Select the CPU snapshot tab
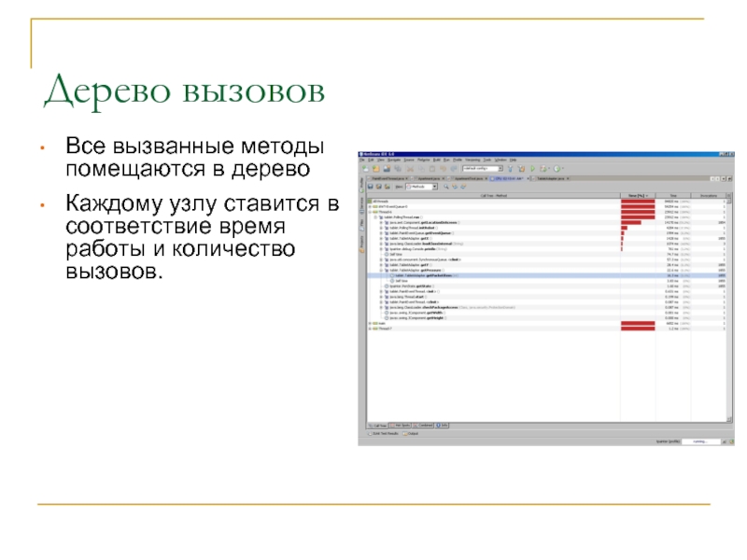 [508, 178]
